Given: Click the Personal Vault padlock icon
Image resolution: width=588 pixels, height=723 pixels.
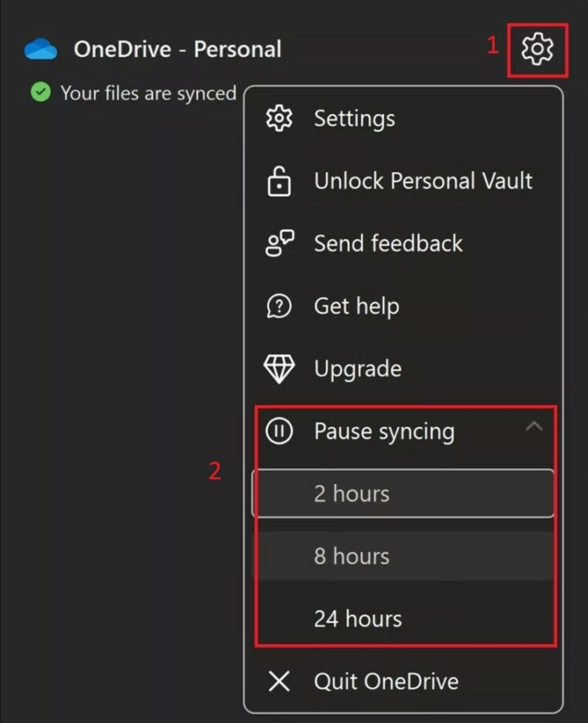Looking at the screenshot, I should [279, 182].
